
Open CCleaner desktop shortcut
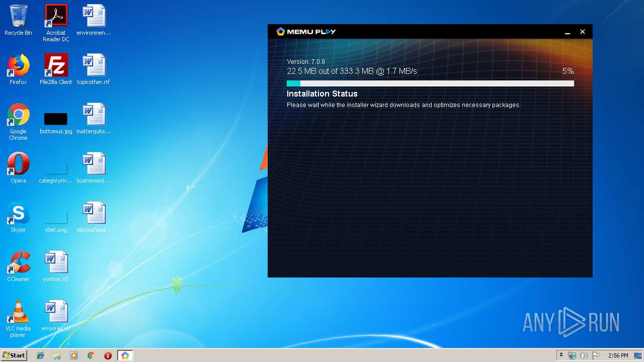[x=18, y=266]
